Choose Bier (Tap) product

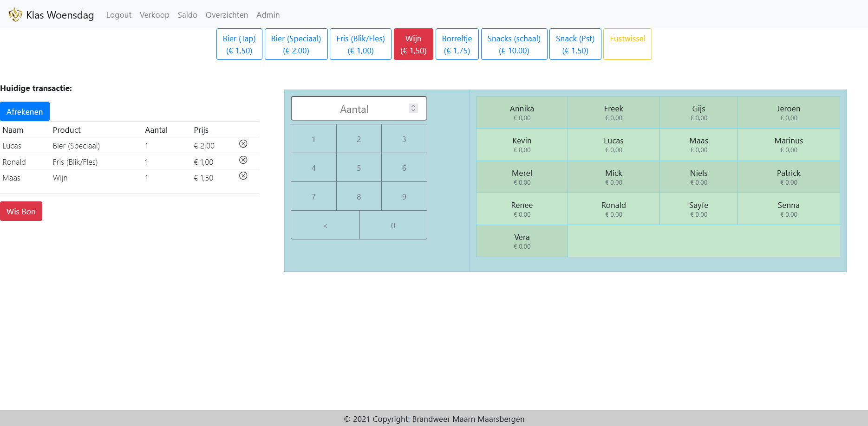239,45
